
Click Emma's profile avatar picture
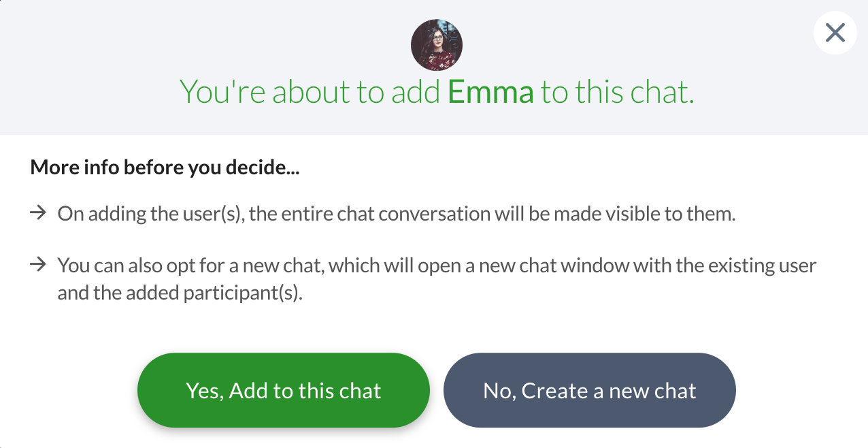tap(437, 45)
